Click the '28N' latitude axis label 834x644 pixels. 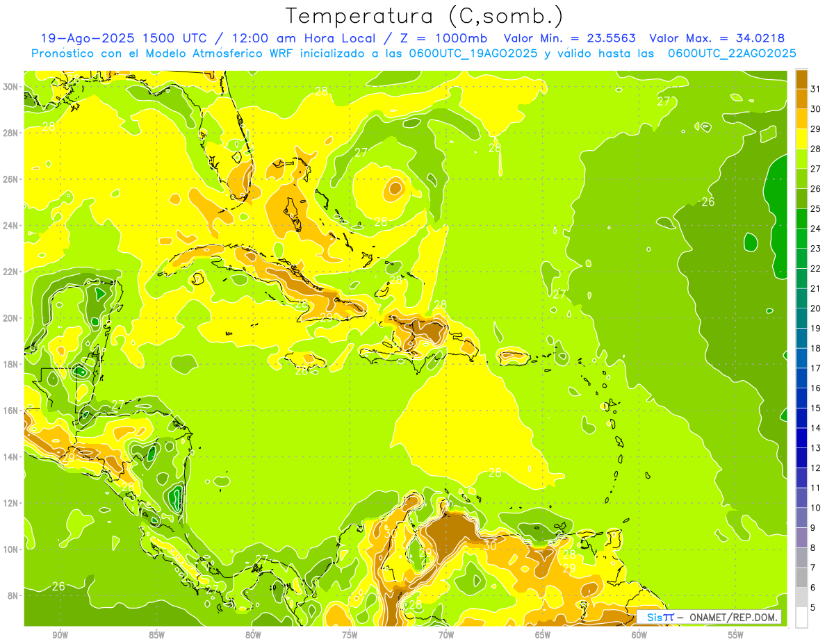[10, 133]
